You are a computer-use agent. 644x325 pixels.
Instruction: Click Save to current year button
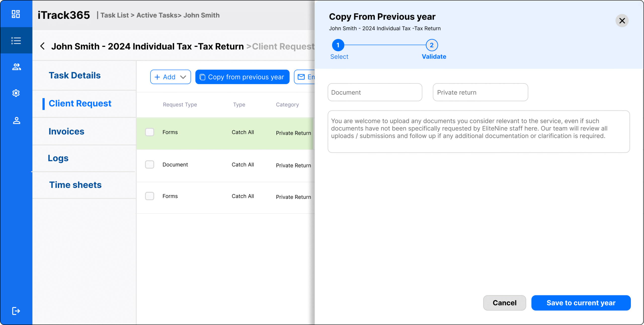click(581, 303)
